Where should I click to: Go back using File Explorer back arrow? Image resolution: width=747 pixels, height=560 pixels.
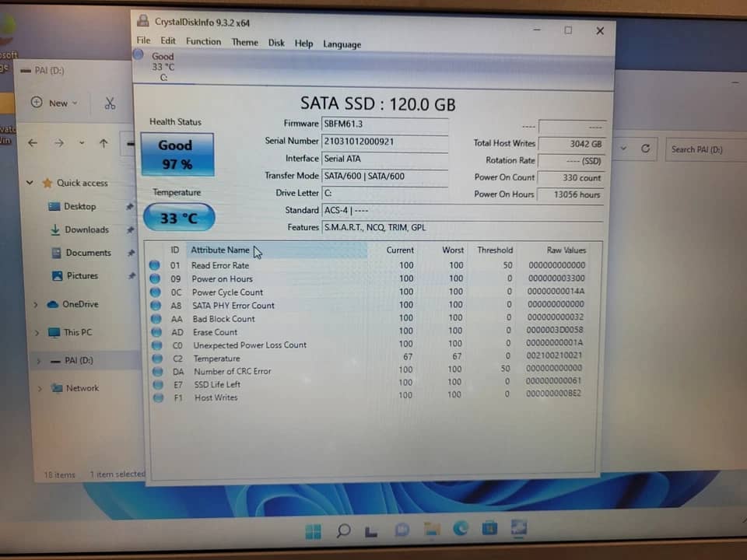33,142
